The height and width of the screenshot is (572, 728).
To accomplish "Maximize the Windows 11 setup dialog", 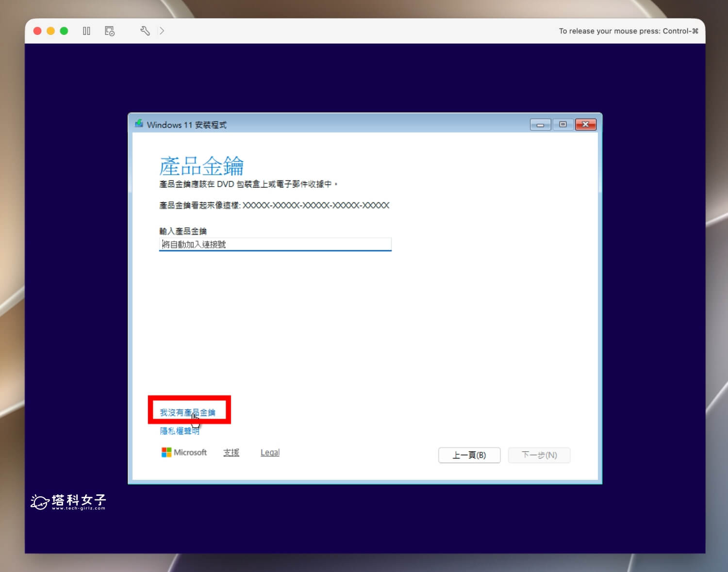I will coord(563,125).
